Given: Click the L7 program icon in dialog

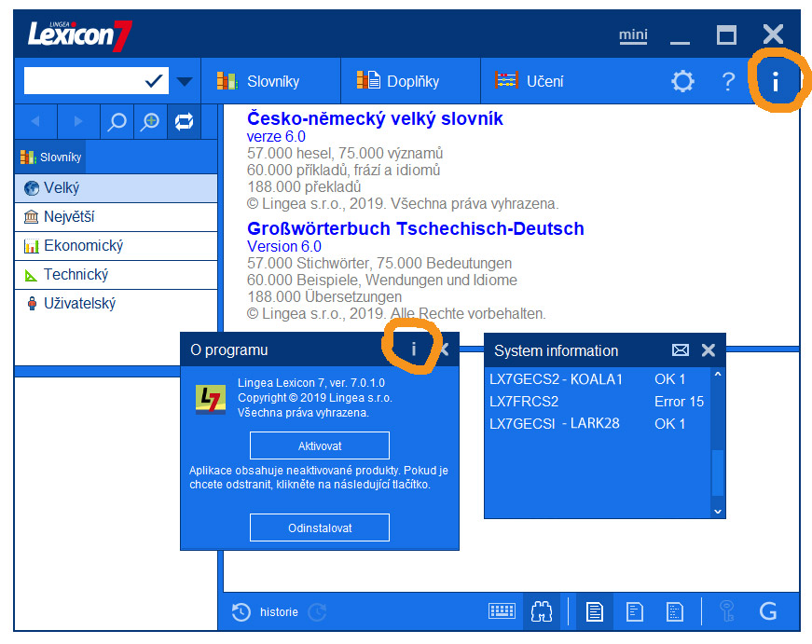Looking at the screenshot, I should pyautogui.click(x=211, y=399).
